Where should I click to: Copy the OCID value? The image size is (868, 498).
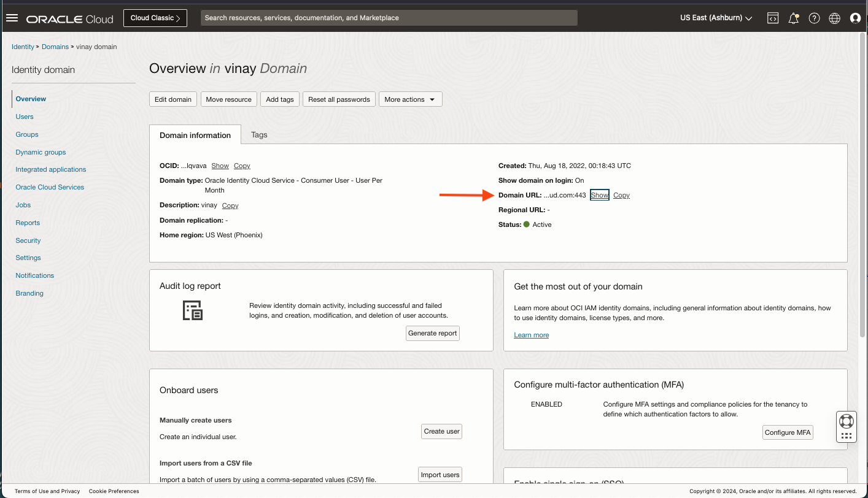pos(242,166)
